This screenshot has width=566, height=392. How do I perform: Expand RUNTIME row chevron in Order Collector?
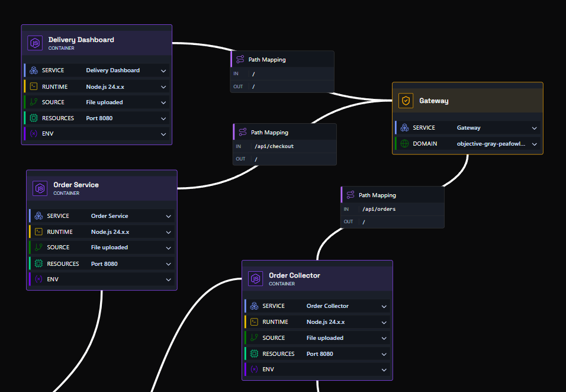(x=384, y=322)
